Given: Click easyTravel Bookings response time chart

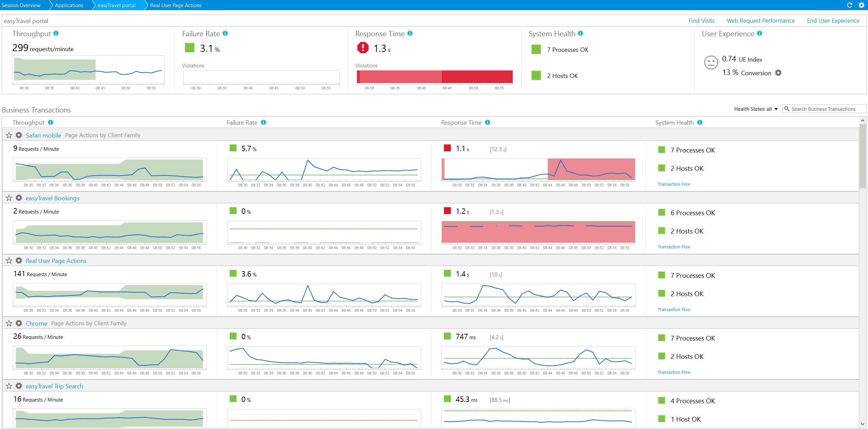Looking at the screenshot, I should pos(538,232).
